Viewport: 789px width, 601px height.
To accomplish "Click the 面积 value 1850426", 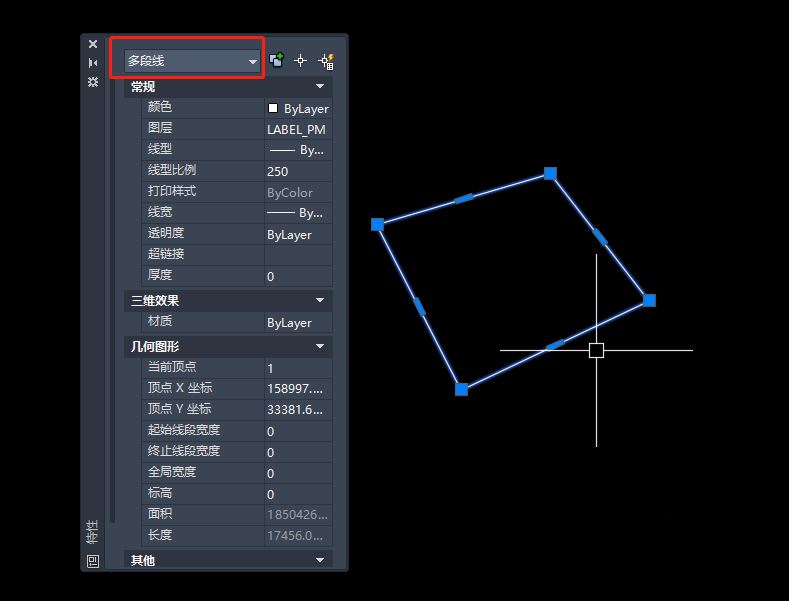I will 298,515.
